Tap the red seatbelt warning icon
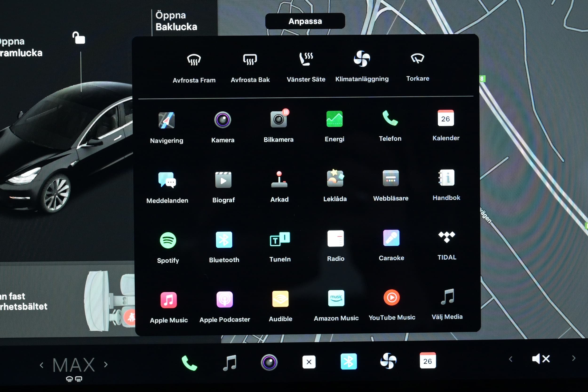 pos(130,317)
